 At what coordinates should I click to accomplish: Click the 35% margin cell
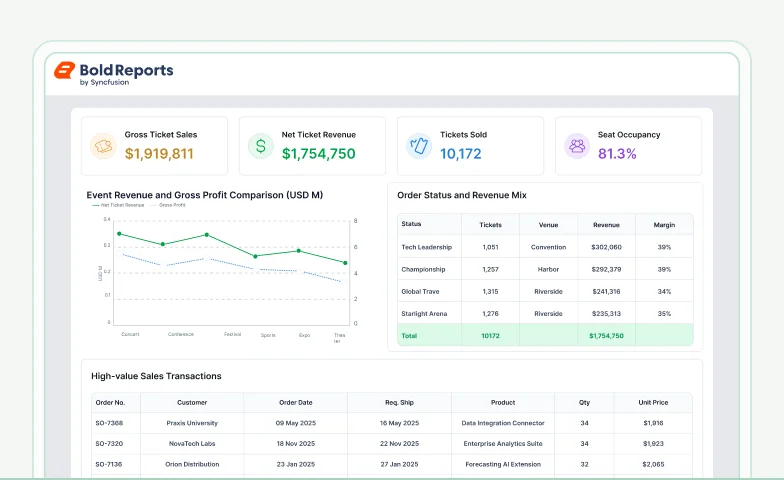tap(664, 314)
